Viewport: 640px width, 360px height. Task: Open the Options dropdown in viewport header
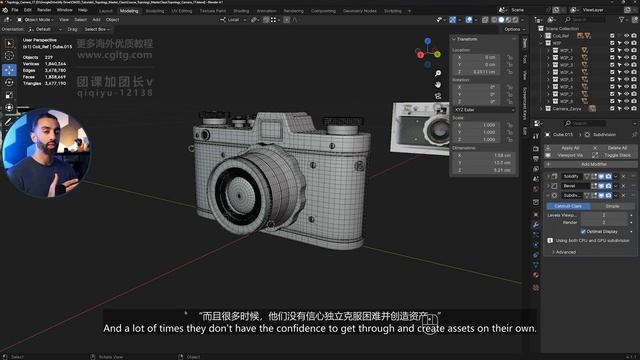coord(514,29)
